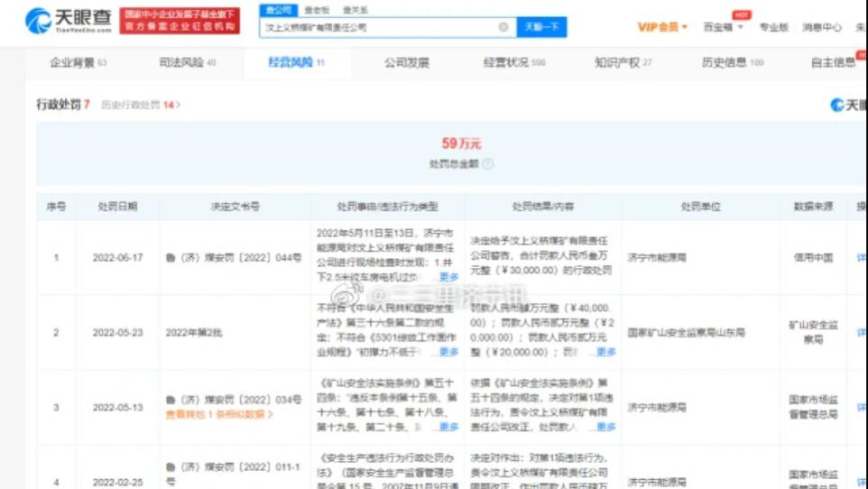Screen dimensions: 868x489
Task: Open 消息中心 message center
Action: click(x=821, y=26)
